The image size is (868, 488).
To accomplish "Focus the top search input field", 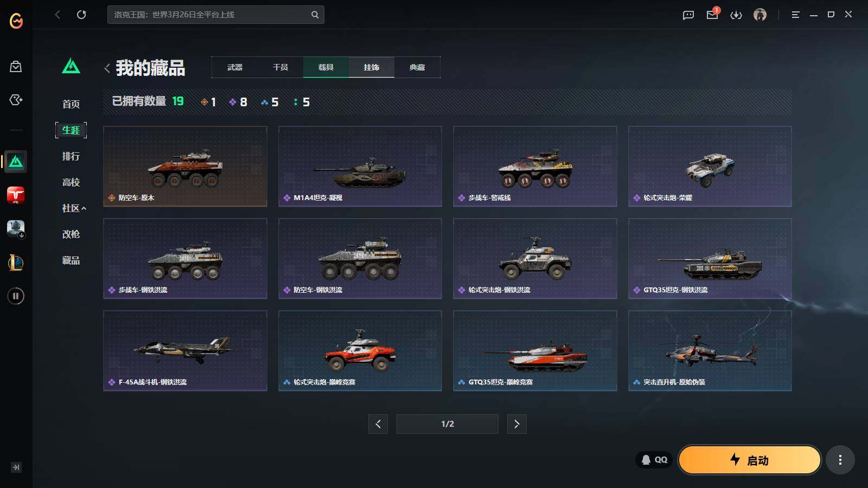I will click(215, 15).
